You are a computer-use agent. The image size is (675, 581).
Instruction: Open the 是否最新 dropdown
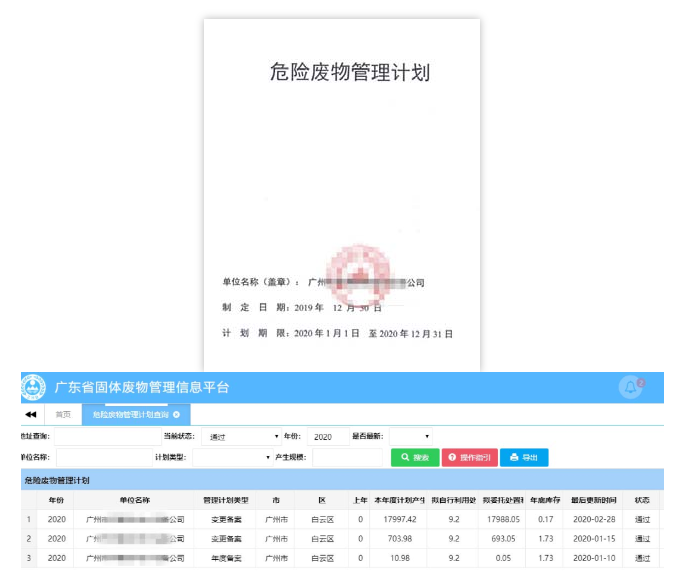tap(411, 436)
